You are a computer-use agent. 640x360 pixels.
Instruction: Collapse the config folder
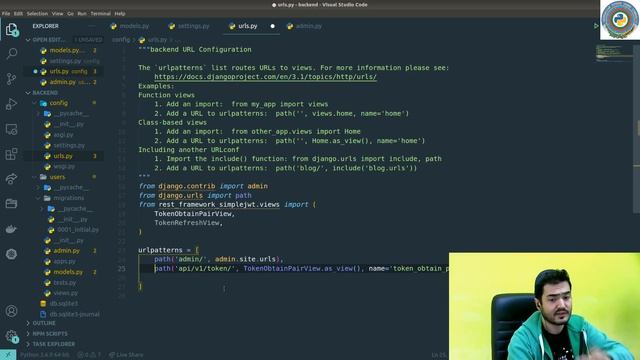(35, 103)
